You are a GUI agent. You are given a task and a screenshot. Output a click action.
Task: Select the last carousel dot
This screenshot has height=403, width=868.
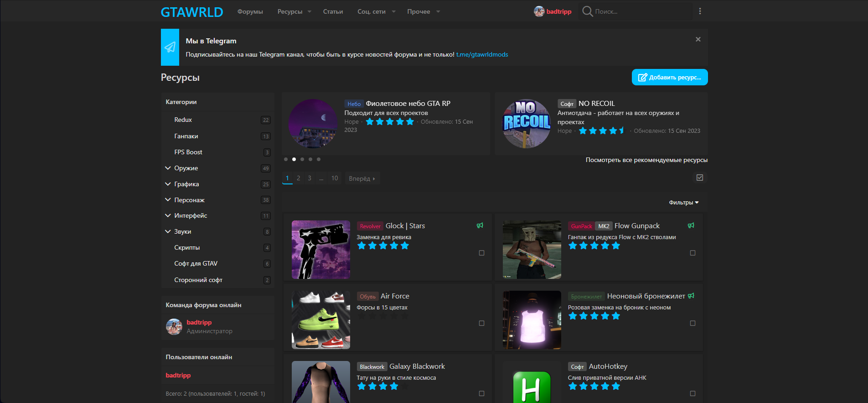[319, 159]
